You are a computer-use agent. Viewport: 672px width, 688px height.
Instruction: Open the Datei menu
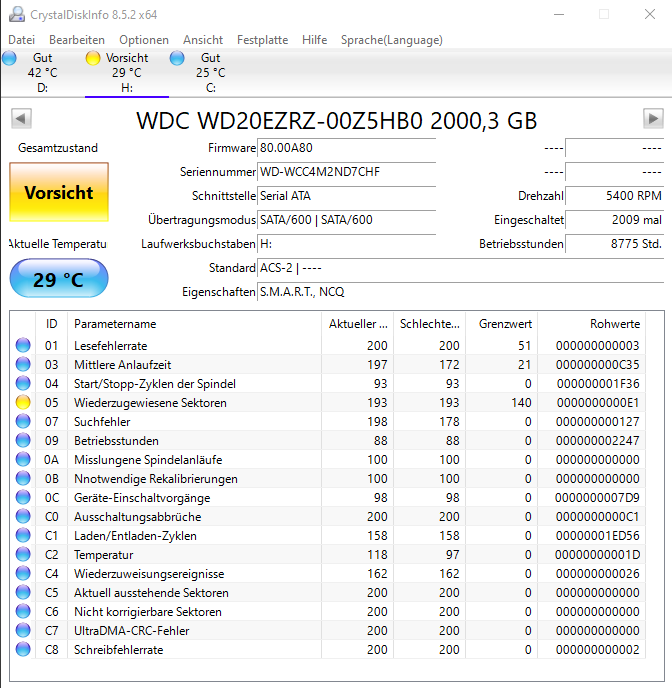pos(21,40)
